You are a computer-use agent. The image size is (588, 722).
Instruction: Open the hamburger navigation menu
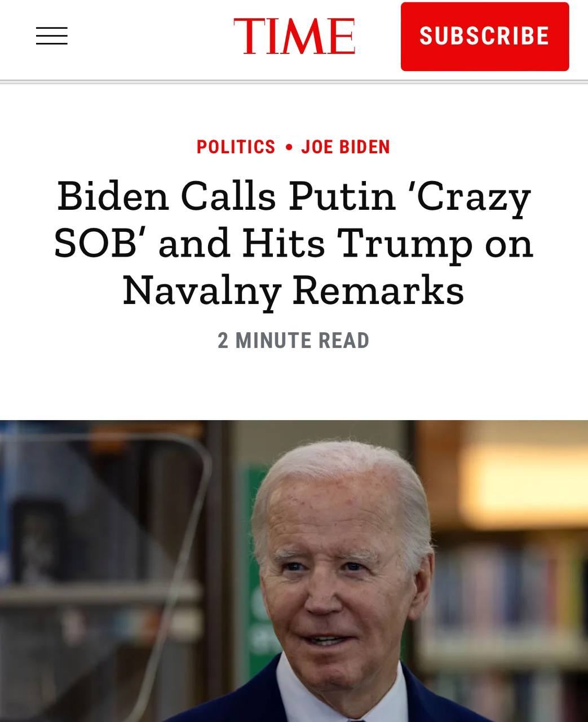pyautogui.click(x=51, y=36)
